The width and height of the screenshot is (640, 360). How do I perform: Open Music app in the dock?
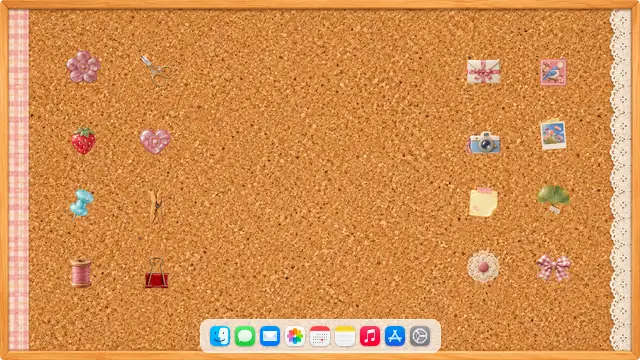pyautogui.click(x=370, y=336)
